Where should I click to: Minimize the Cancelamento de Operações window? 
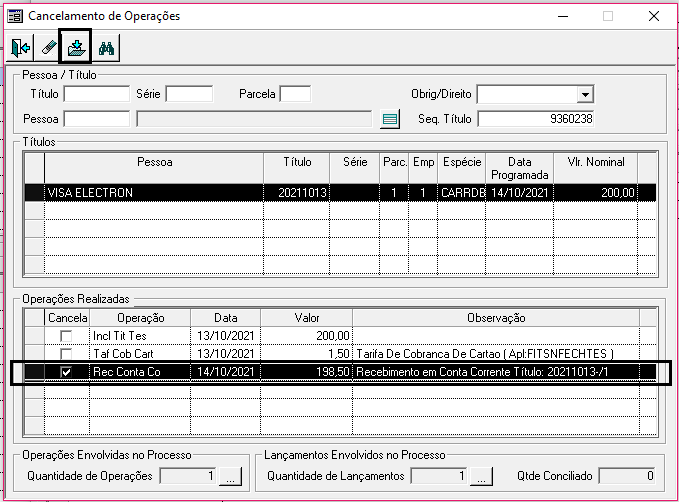pyautogui.click(x=563, y=16)
